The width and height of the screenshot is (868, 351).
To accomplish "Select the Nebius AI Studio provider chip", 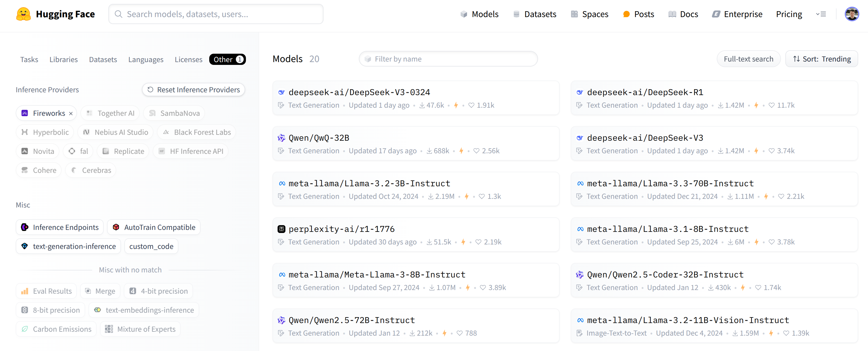I will 116,132.
